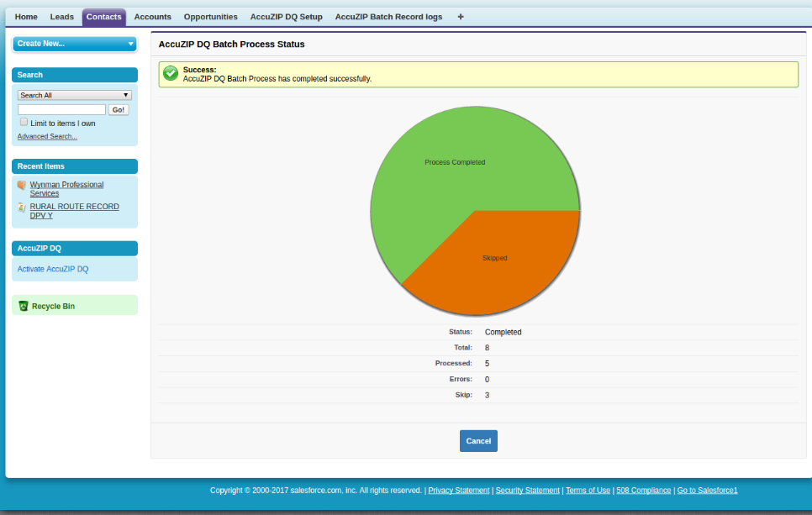Click the green success checkmark icon

tap(170, 74)
